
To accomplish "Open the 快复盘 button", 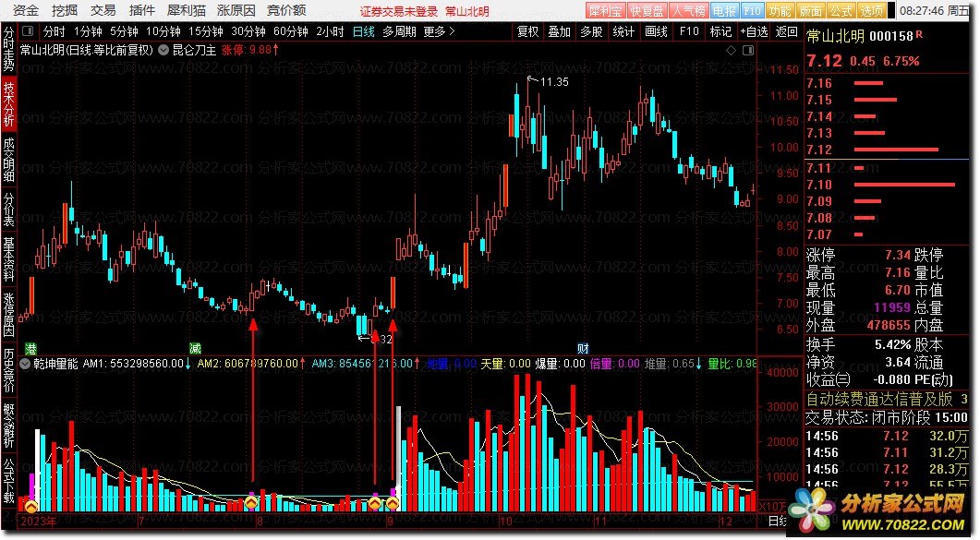I will (647, 10).
